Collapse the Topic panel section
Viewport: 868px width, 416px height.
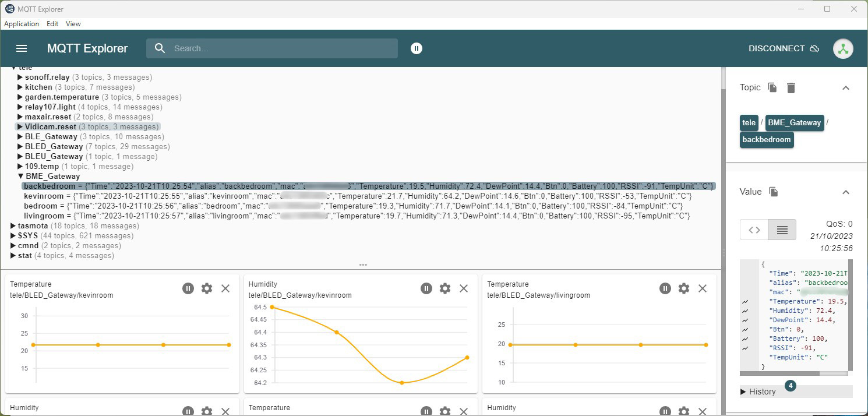pos(846,88)
